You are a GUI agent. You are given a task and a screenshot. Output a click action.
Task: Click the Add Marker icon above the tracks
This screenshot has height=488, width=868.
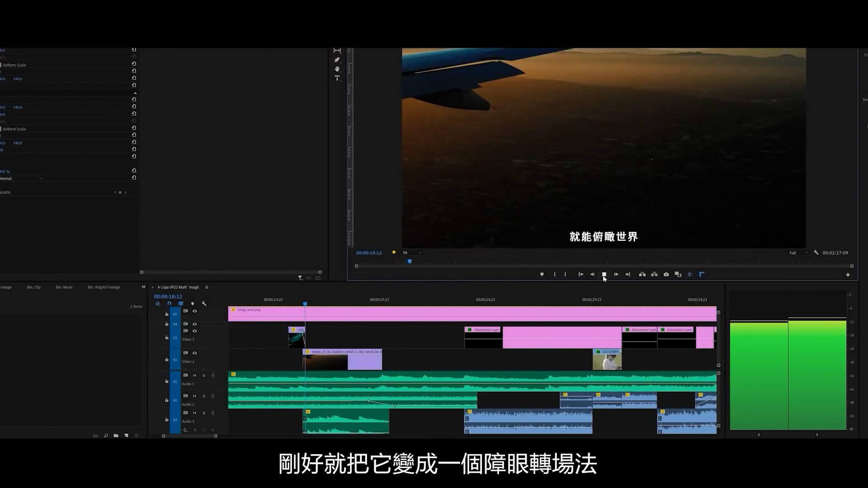tap(193, 304)
